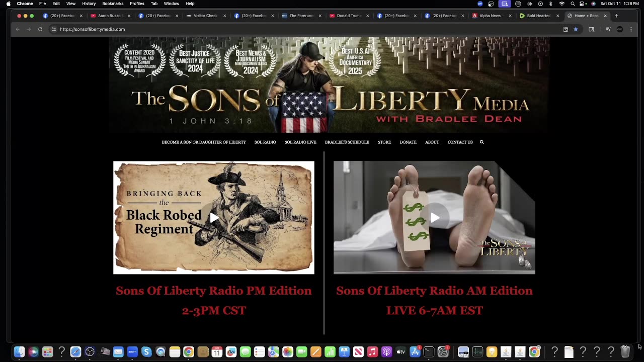This screenshot has height=362, width=644.
Task: Open About nav link
Action: tap(432, 142)
